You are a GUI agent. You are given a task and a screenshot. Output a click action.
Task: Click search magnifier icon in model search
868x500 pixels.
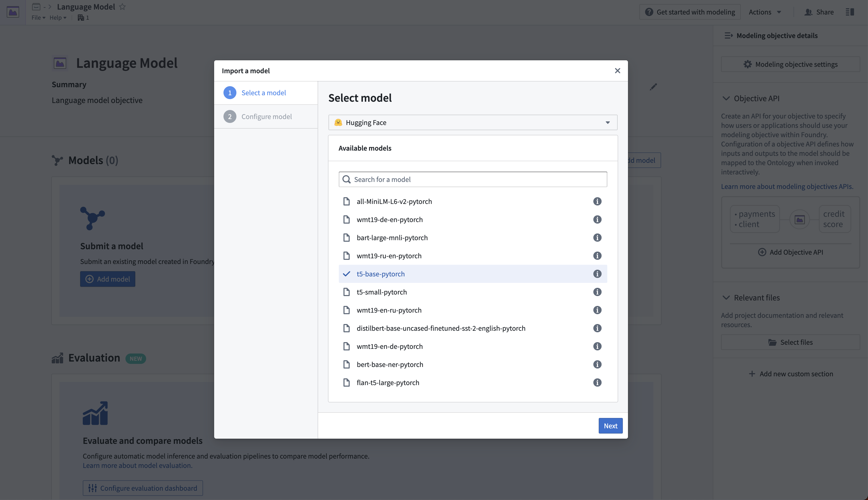coord(347,180)
